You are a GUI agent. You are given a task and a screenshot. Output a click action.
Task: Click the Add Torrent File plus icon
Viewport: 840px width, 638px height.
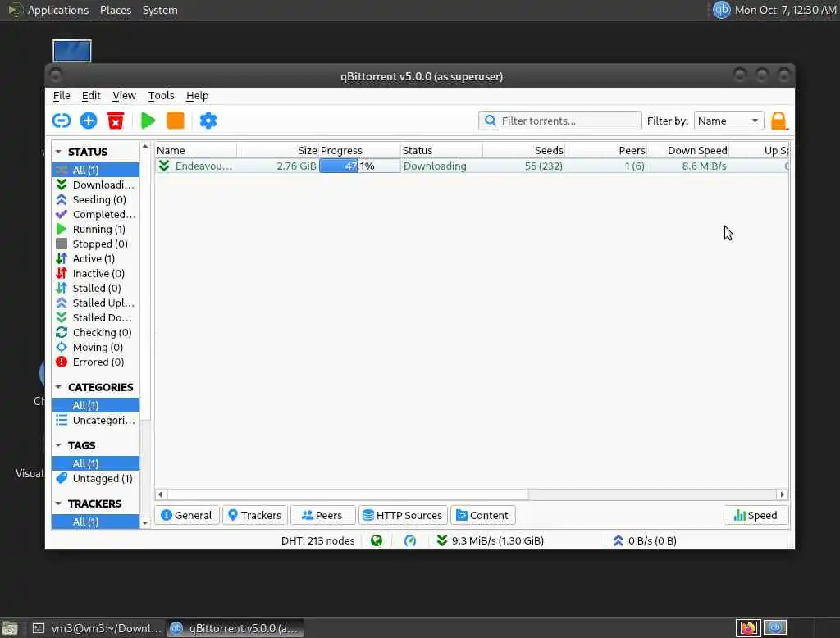point(89,121)
